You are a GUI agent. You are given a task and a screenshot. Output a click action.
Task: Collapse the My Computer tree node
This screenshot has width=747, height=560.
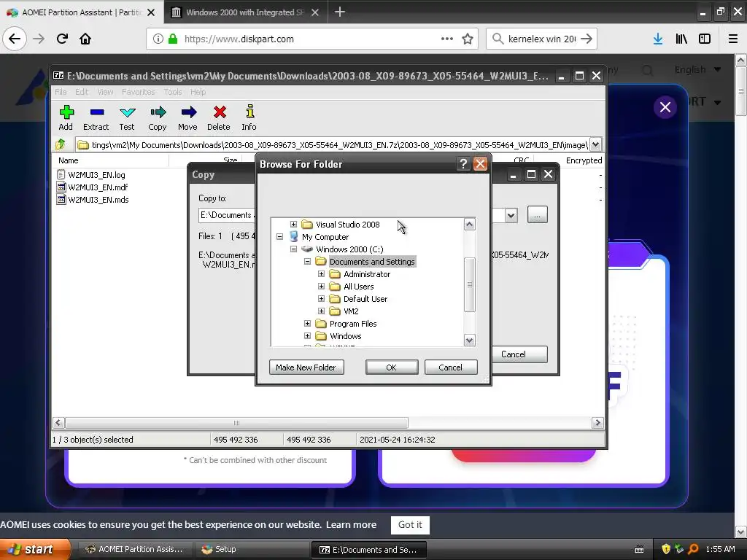279,237
